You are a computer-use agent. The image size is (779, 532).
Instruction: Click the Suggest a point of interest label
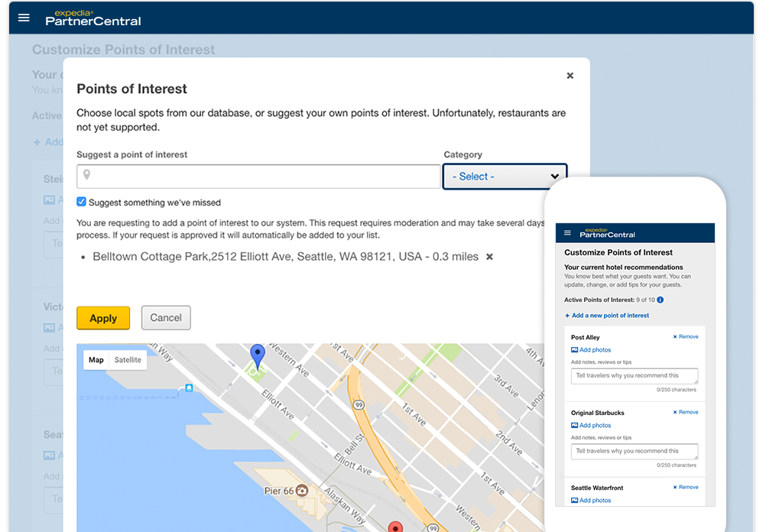(x=131, y=154)
